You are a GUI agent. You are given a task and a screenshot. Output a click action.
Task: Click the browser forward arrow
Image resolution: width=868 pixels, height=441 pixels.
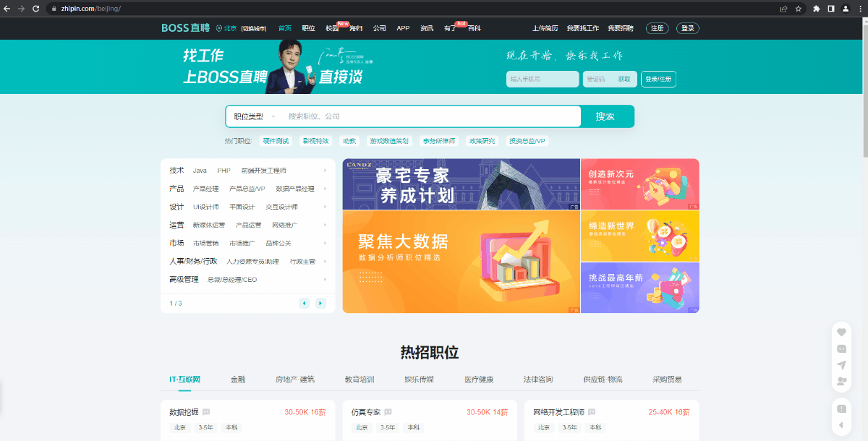coord(21,9)
